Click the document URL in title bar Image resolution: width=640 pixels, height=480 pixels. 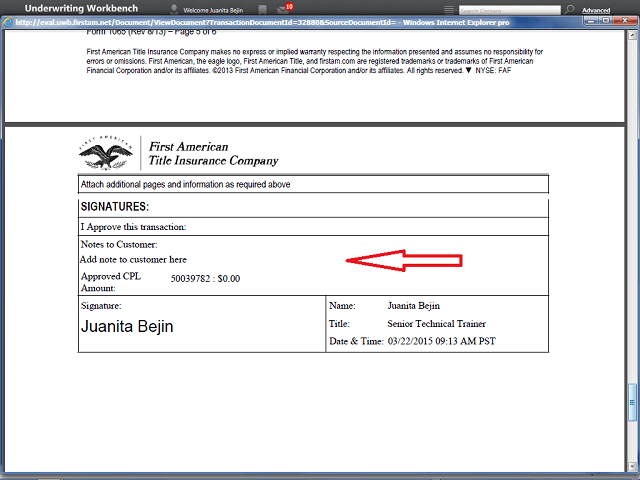pyautogui.click(x=205, y=22)
